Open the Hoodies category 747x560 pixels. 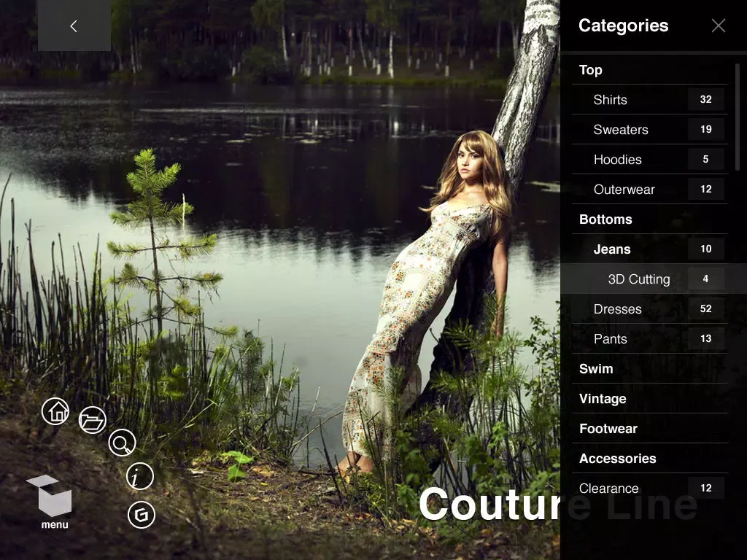pyautogui.click(x=650, y=160)
